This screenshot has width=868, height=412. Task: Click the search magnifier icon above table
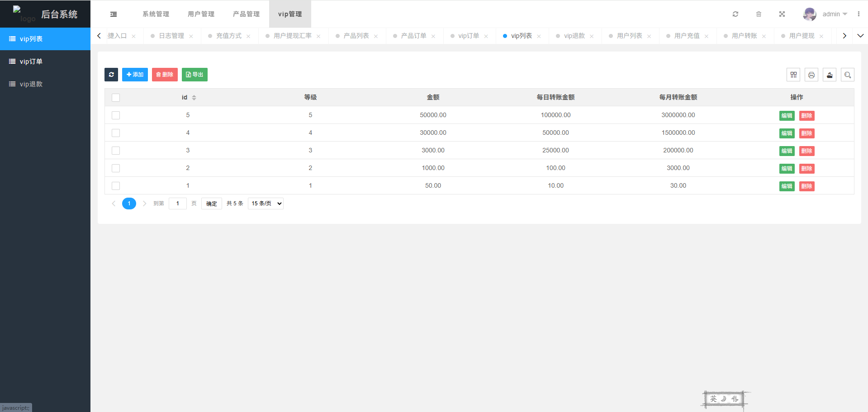click(848, 75)
